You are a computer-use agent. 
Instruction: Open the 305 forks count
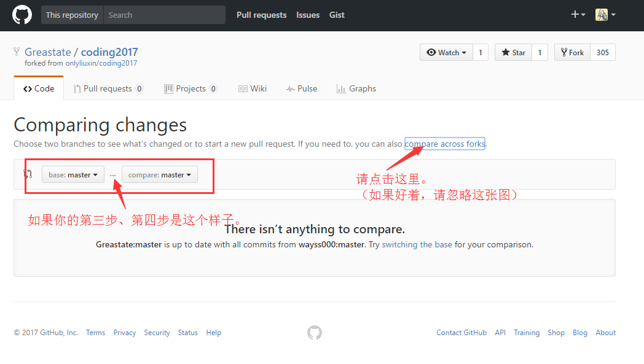coord(602,53)
